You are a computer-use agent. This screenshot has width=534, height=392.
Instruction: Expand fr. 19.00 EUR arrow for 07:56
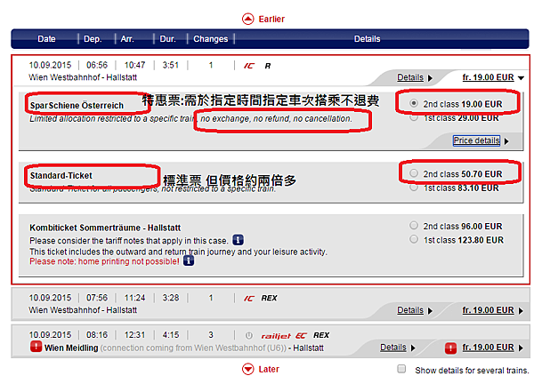(x=521, y=311)
